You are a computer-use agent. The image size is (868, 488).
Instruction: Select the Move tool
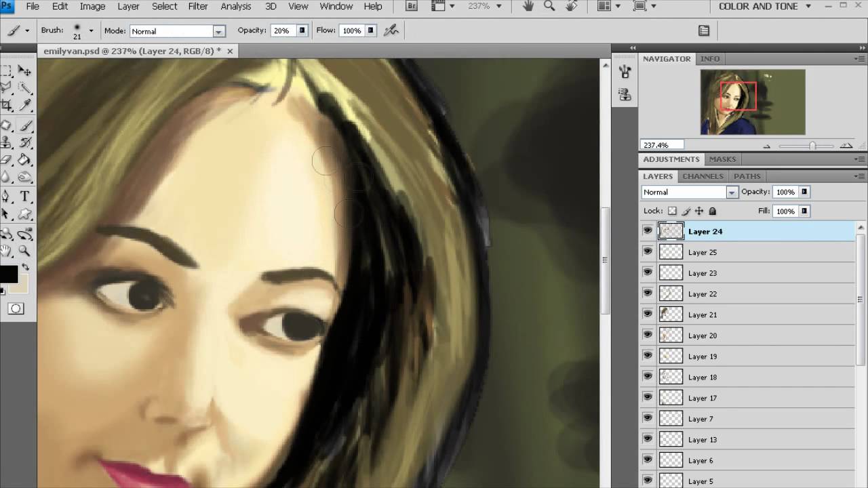25,70
